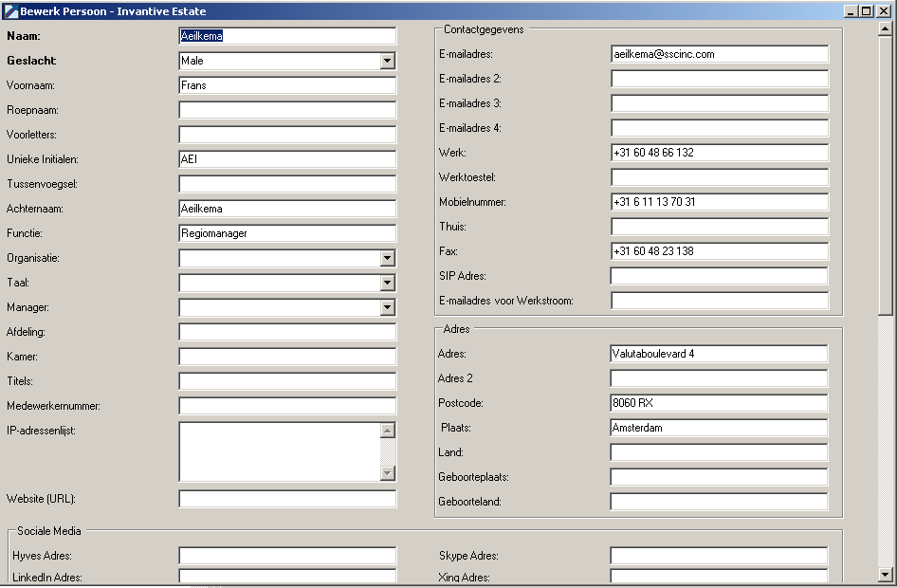The width and height of the screenshot is (897, 588).
Task: Click inside the IP-adressenlijst text area
Action: coord(280,451)
